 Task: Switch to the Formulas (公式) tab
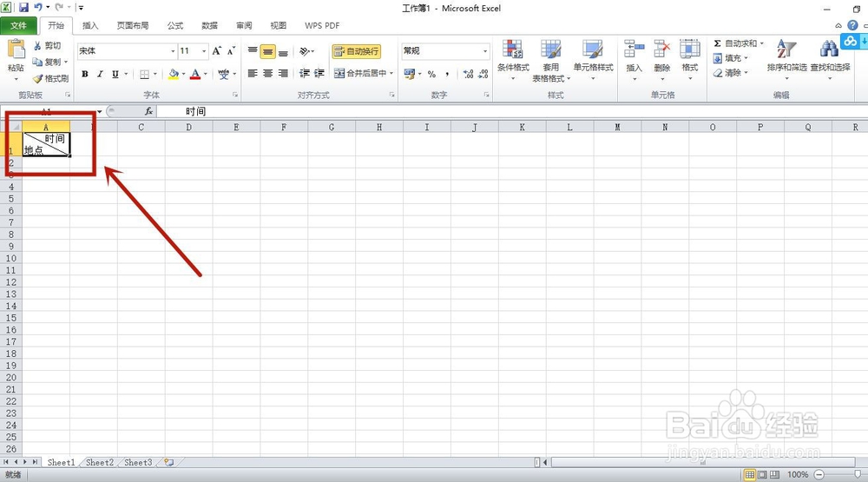[175, 25]
